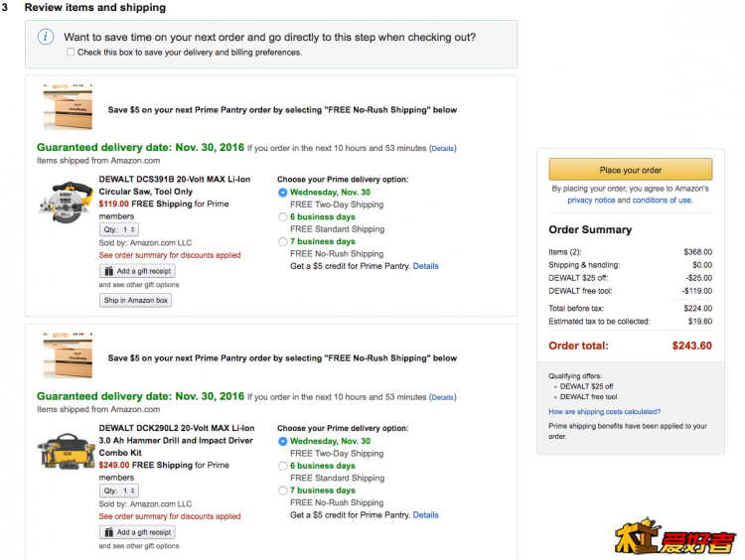Viewport: 745px width, 560px height.
Task: Click Details link next to first guaranteed delivery date
Action: [x=442, y=149]
